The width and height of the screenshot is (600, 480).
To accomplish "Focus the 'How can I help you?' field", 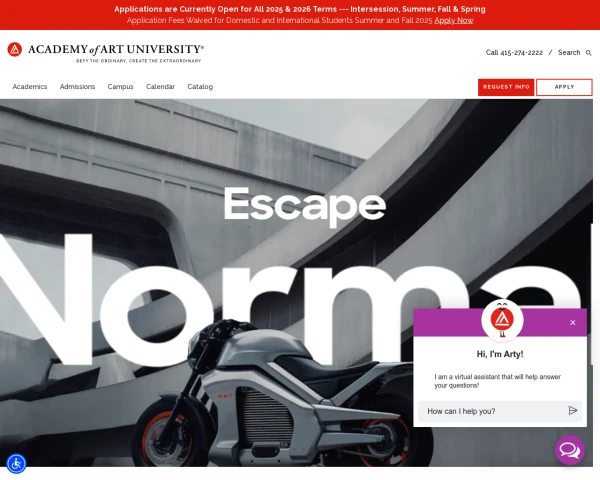I will click(494, 411).
